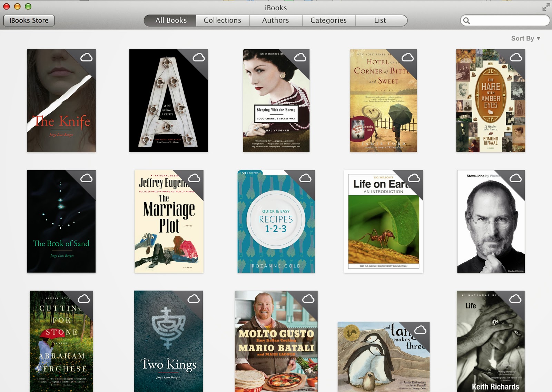Download Steve Jobs biography via cloud icon
Viewport: 552px width, 392px height.
516,178
